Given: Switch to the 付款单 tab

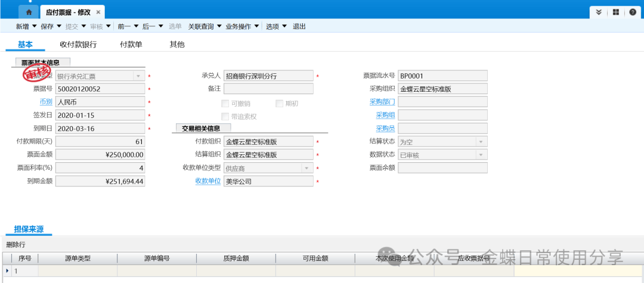Looking at the screenshot, I should 131,45.
